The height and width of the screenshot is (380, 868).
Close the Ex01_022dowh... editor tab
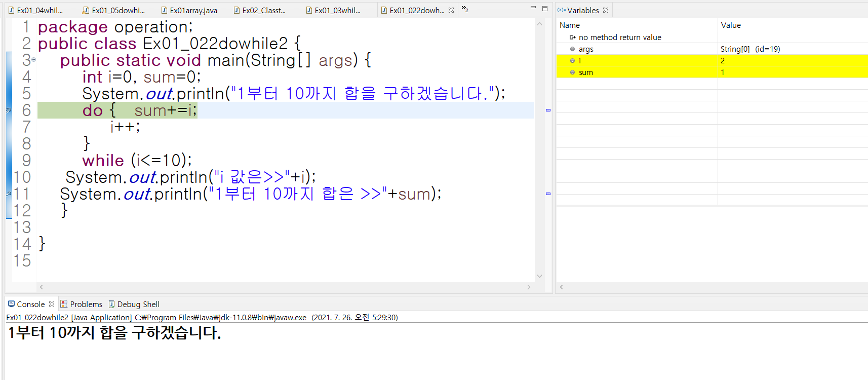click(451, 10)
